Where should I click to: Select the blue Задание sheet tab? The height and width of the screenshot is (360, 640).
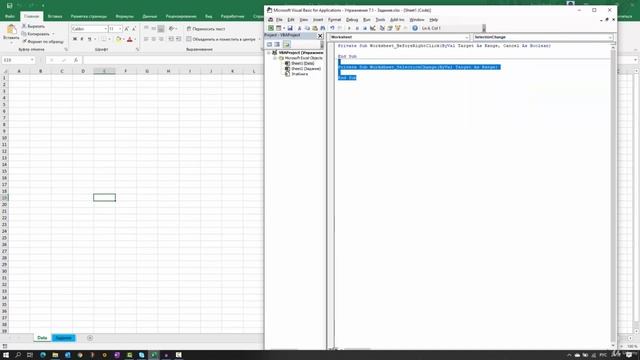coord(63,338)
